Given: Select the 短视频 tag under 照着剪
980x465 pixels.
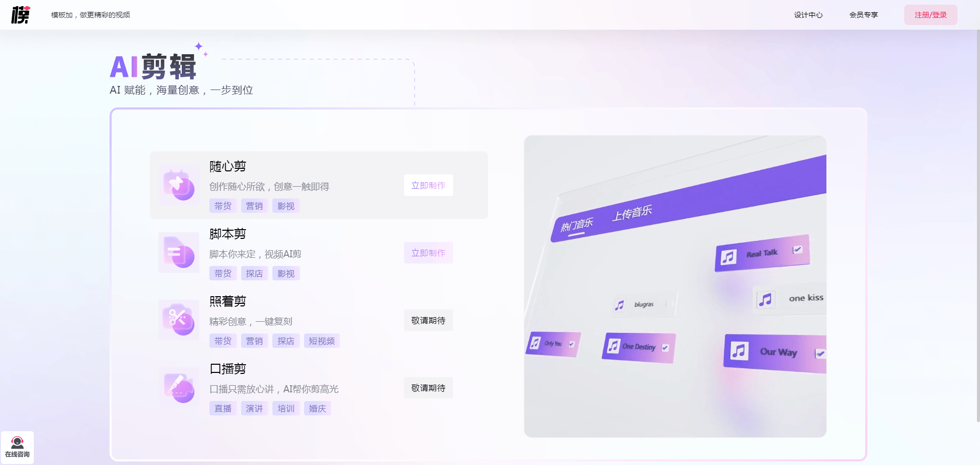Looking at the screenshot, I should (x=322, y=341).
